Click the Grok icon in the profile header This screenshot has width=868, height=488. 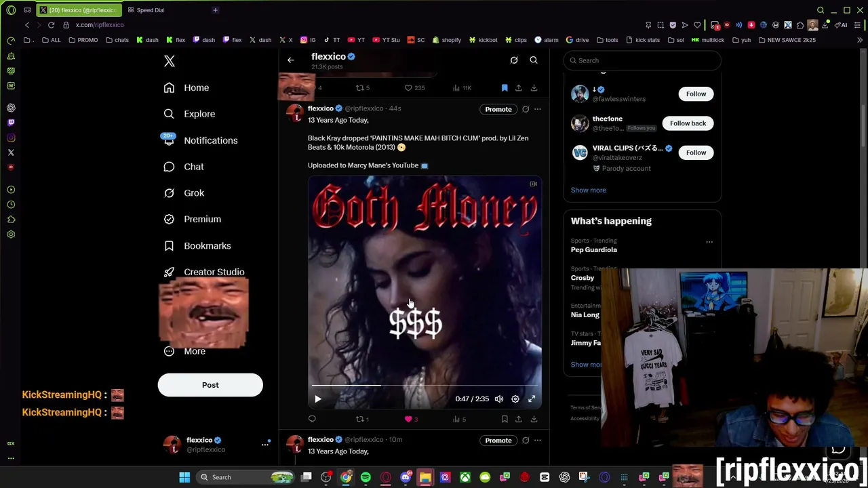pos(514,60)
